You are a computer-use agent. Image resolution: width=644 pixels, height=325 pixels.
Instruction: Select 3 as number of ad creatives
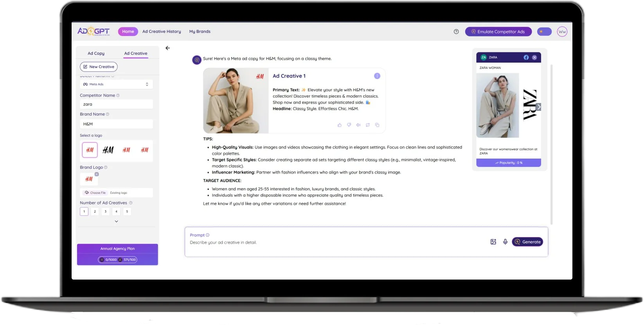click(105, 211)
